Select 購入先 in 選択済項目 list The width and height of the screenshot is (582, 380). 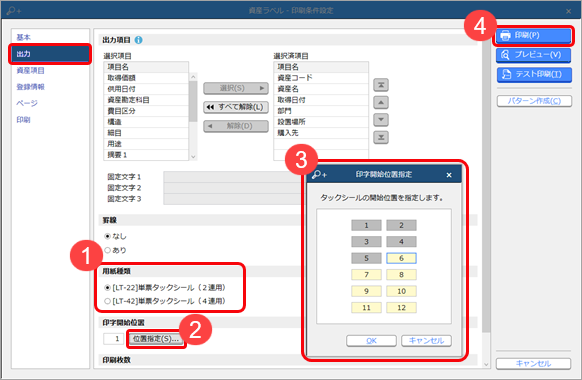321,133
